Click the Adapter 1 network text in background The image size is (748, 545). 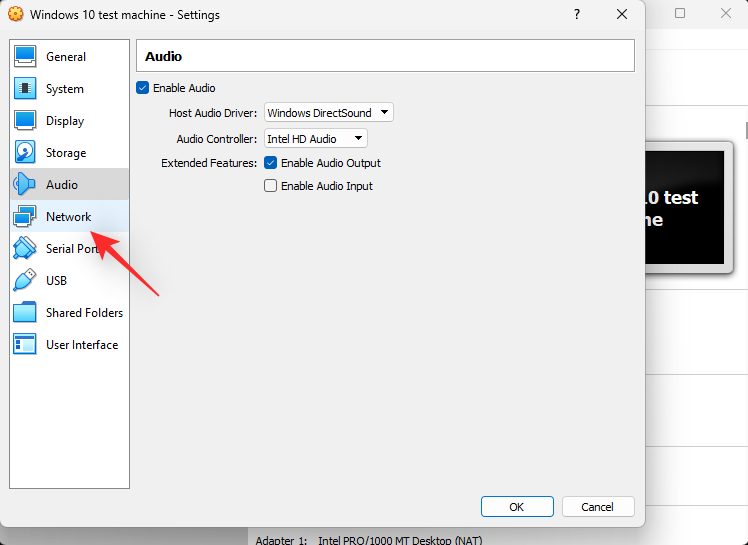(x=369, y=540)
